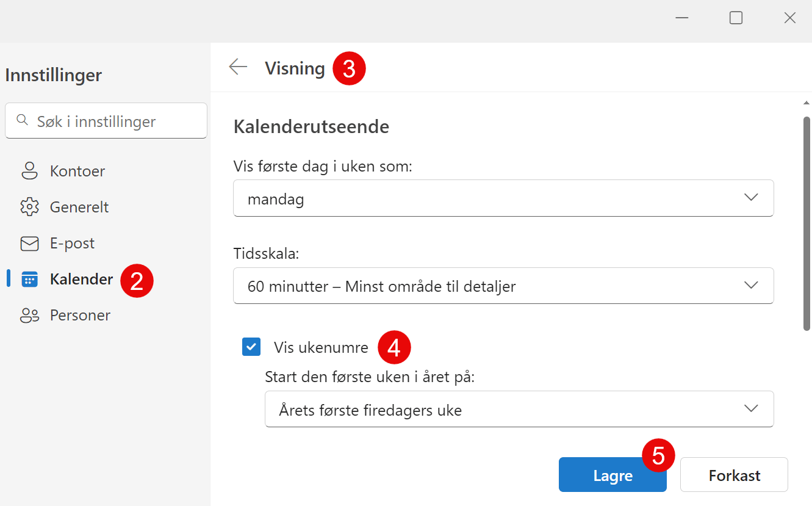Click the Personer people icon
Viewport: 812px width, 506px height.
pos(29,315)
